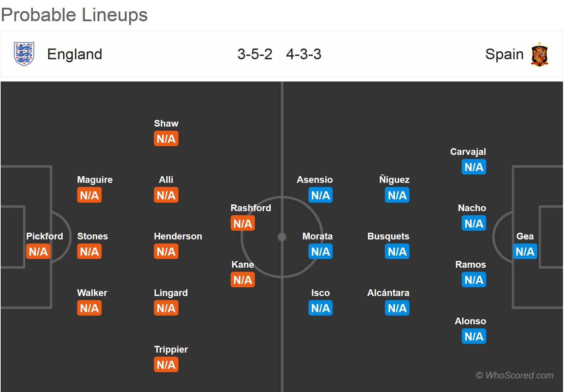
Task: Select Shaw's orange rating badge
Action: pos(166,139)
